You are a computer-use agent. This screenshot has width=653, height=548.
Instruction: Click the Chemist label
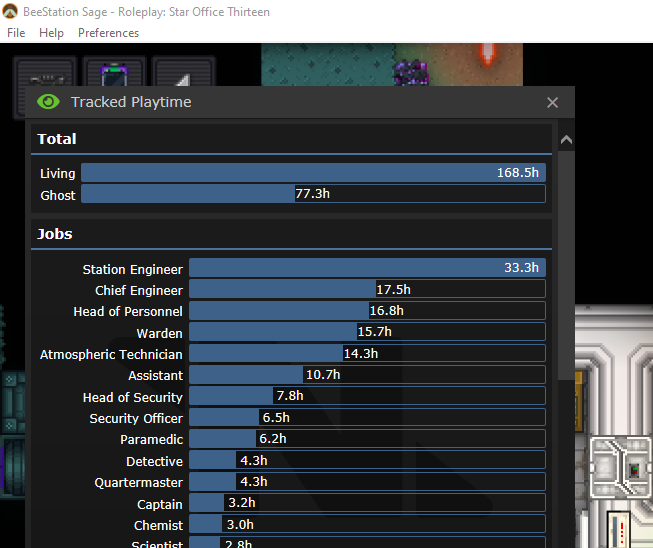(158, 526)
